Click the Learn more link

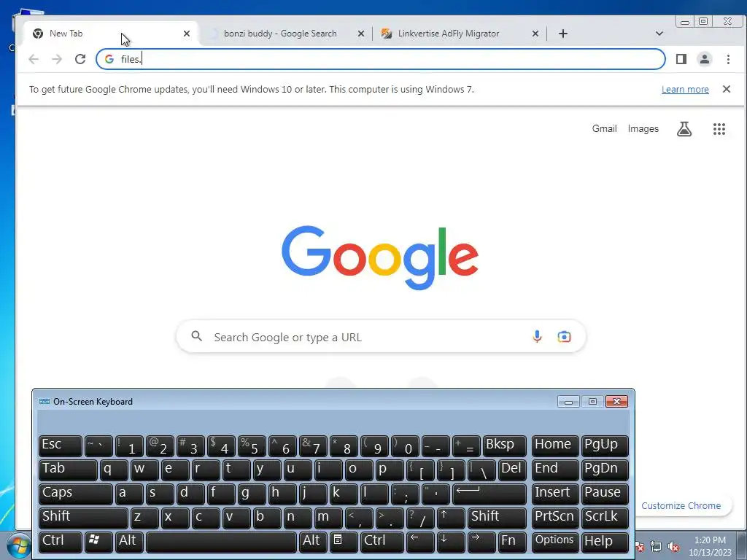coord(685,90)
